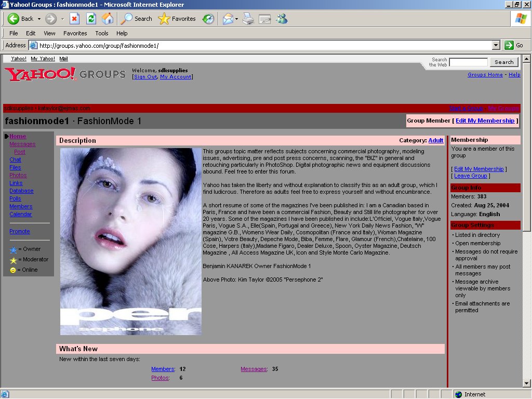The height and width of the screenshot is (399, 532).
Task: Open the Favorites star toolbar button
Action: tap(177, 19)
